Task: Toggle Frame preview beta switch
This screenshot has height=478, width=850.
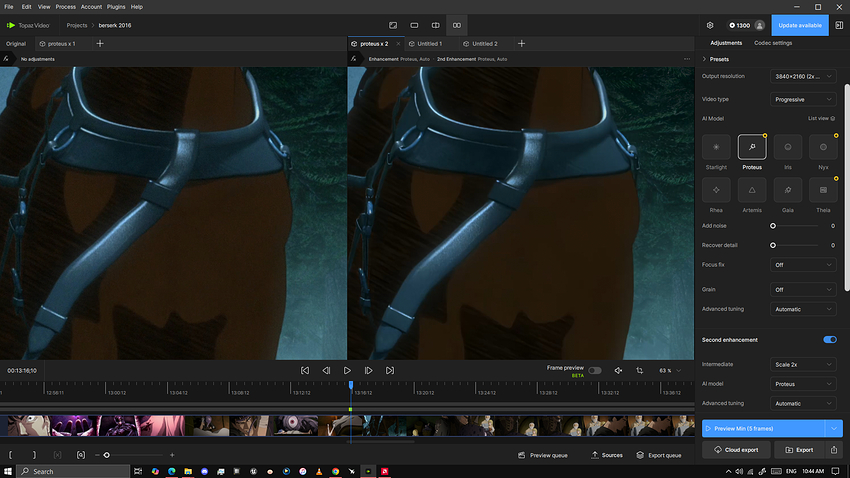Action: click(x=595, y=371)
